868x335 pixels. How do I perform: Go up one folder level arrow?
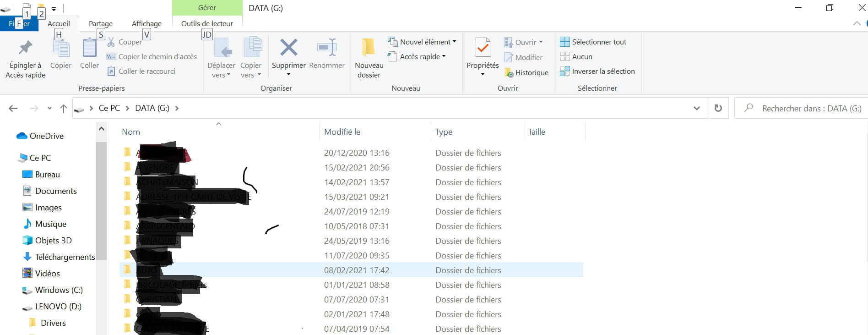(x=64, y=108)
